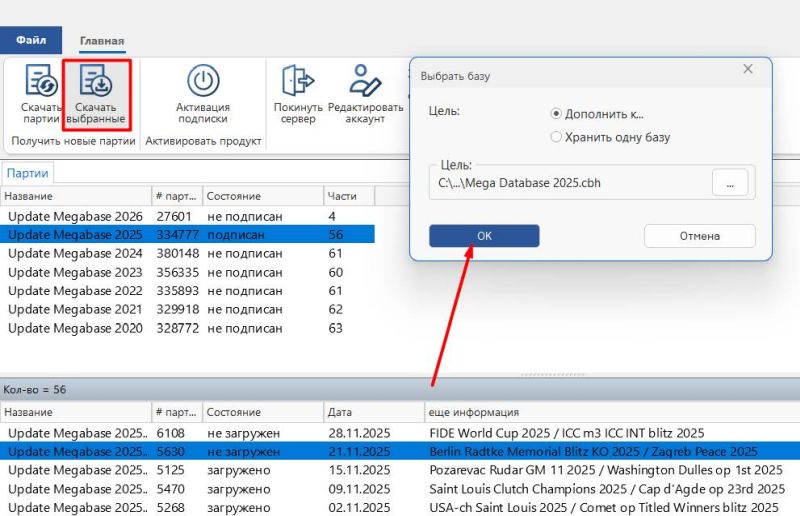This screenshot has height=516, width=800.
Task: Click the Отмена button
Action: pos(699,236)
